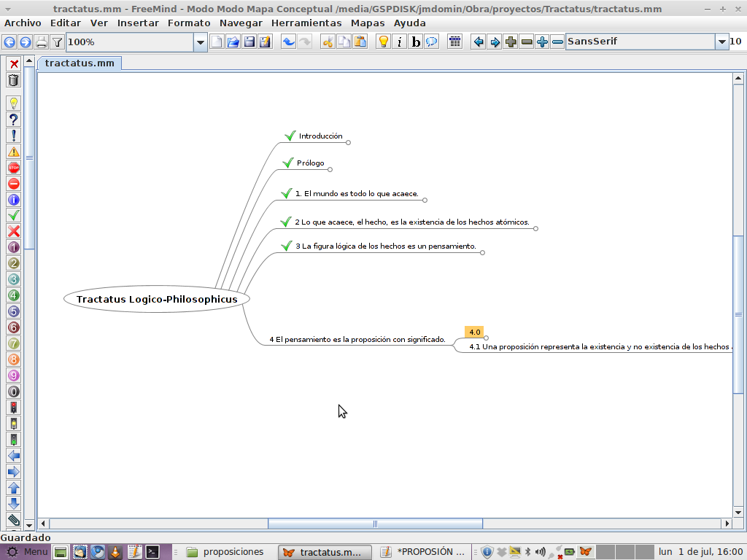Toggle italic formatting with the i button
The width and height of the screenshot is (747, 560).
coord(400,42)
